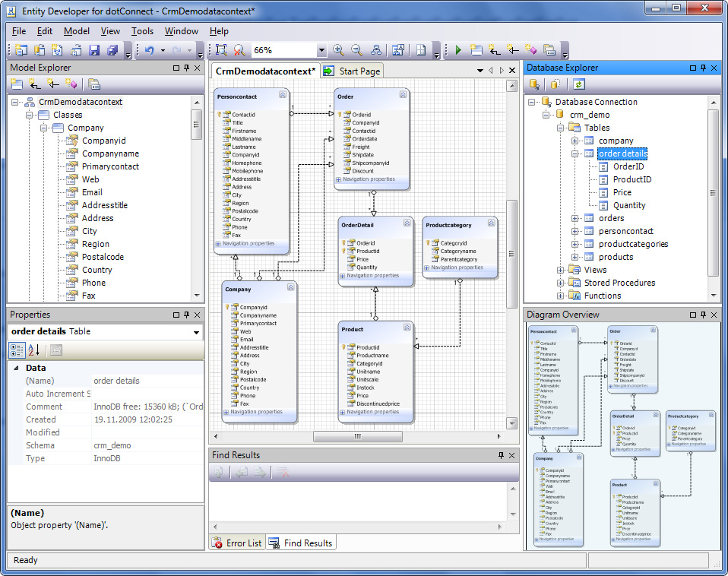Select Companyname property in Model Explorer

click(110, 153)
